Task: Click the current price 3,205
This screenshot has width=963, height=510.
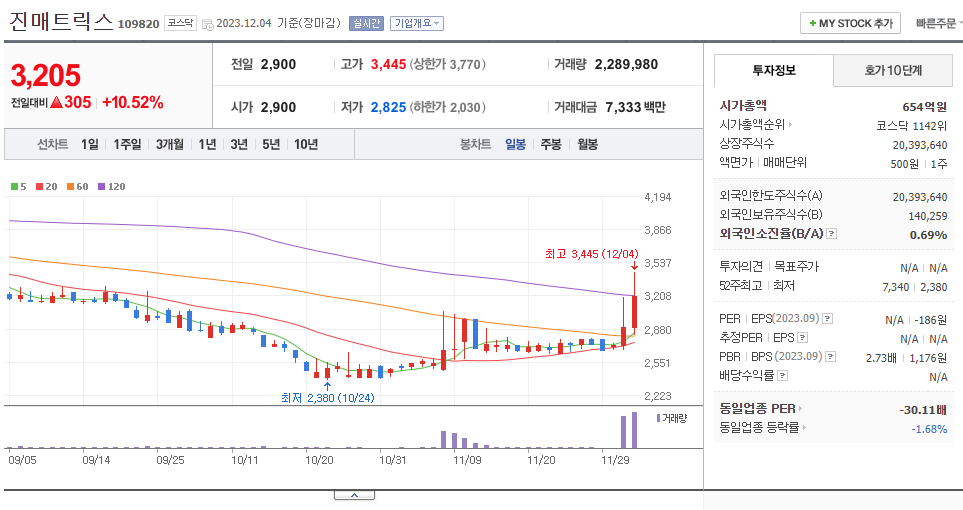Action: point(45,76)
